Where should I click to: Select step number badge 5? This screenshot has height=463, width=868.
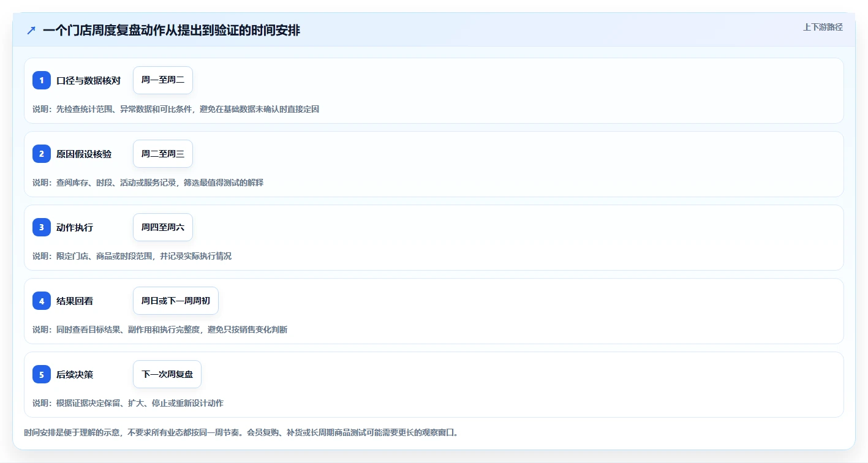42,374
